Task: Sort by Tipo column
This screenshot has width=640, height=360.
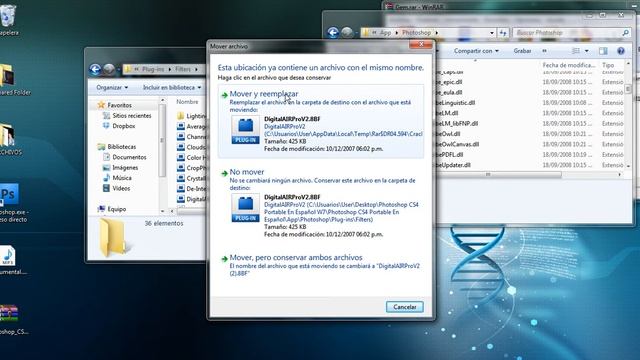Action: click(x=609, y=65)
